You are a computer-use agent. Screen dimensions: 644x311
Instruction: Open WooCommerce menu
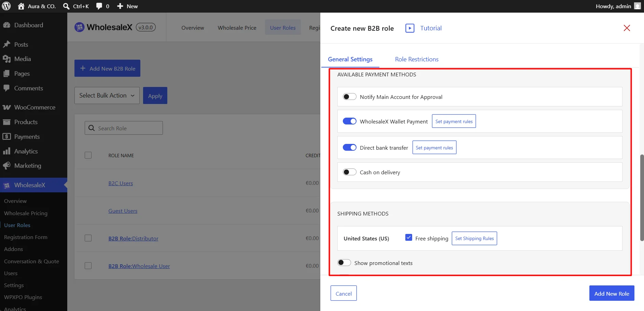35,107
